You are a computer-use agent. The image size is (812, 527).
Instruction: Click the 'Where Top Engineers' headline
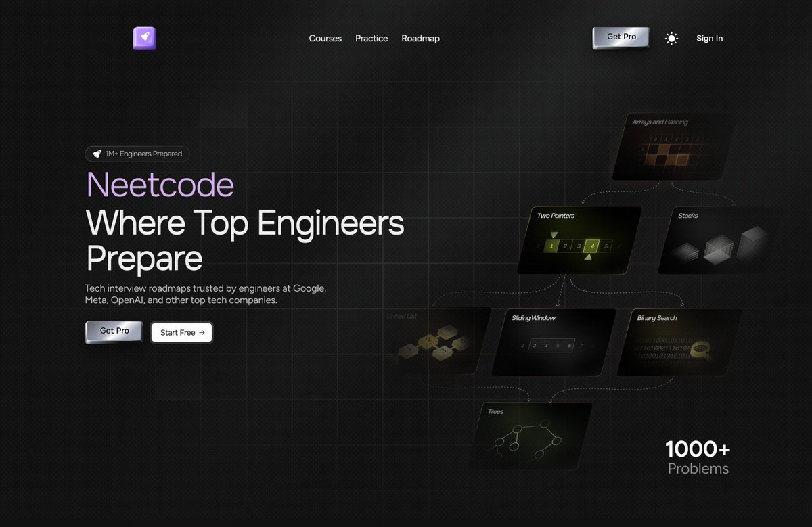[x=245, y=222]
